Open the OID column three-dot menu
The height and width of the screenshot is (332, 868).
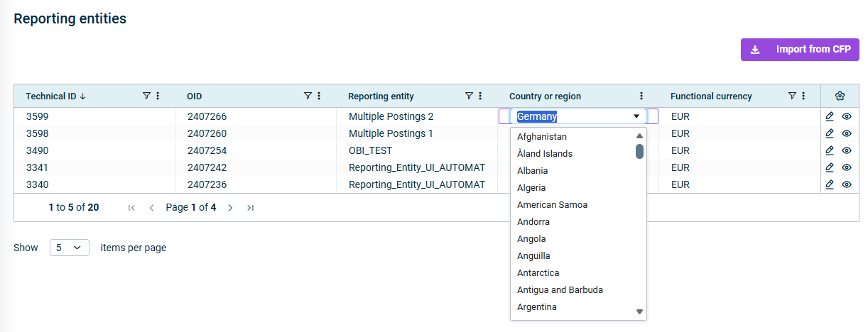[x=319, y=96]
